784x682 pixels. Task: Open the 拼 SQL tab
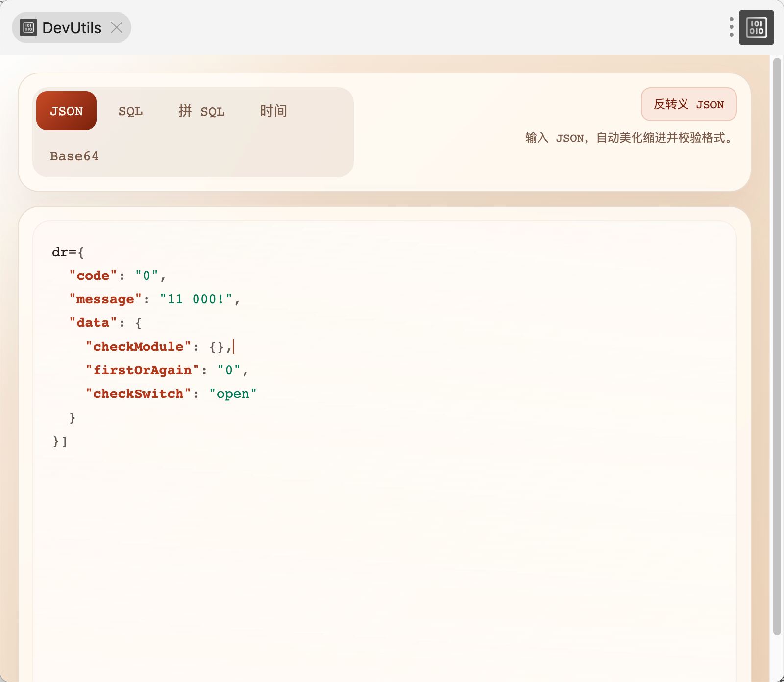pos(201,111)
